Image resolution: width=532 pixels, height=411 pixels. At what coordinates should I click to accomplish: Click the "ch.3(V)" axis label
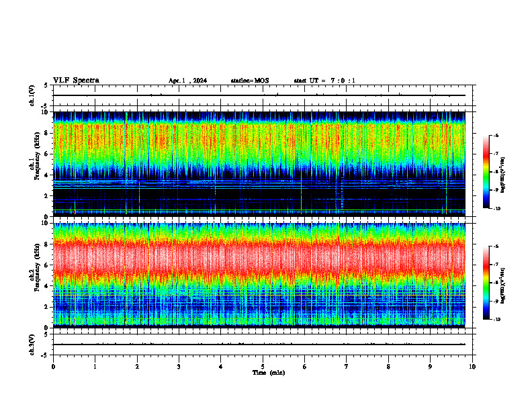coord(32,345)
